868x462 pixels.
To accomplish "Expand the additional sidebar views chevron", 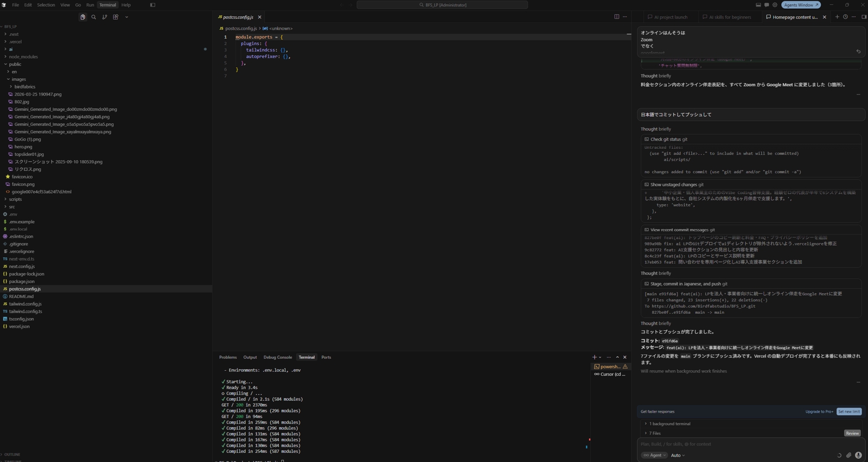I will tap(127, 17).
